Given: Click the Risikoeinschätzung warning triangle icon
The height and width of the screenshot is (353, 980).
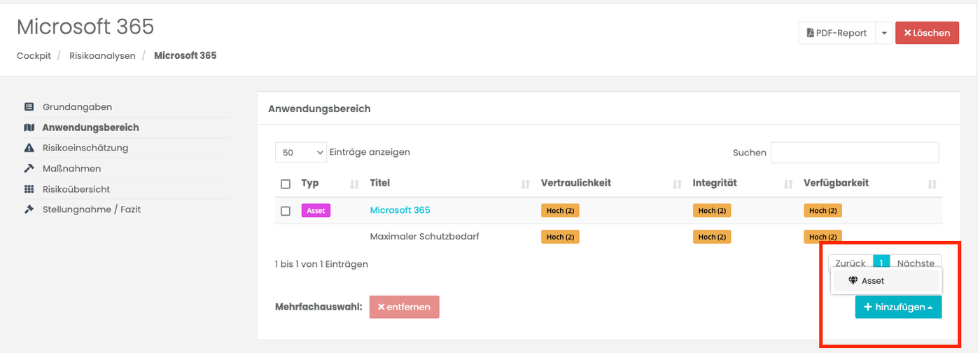Looking at the screenshot, I should point(29,148).
